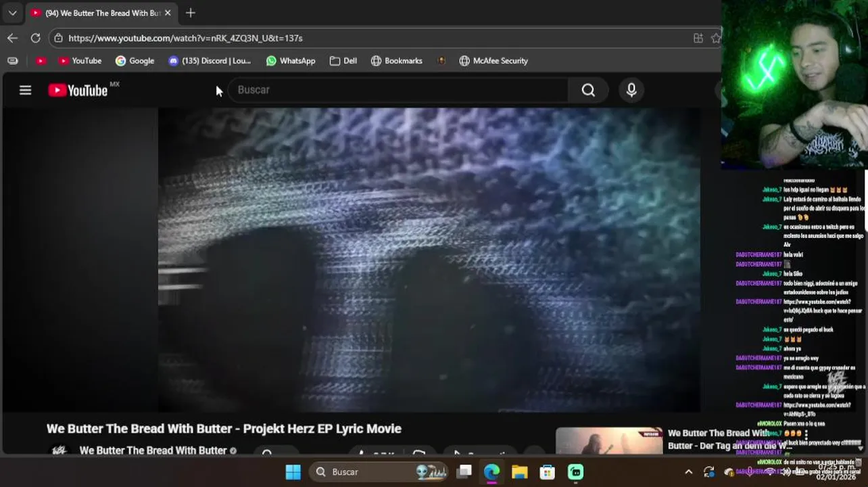Viewport: 868px width, 487px height.
Task: Open Microsoft Store from the taskbar
Action: point(547,472)
